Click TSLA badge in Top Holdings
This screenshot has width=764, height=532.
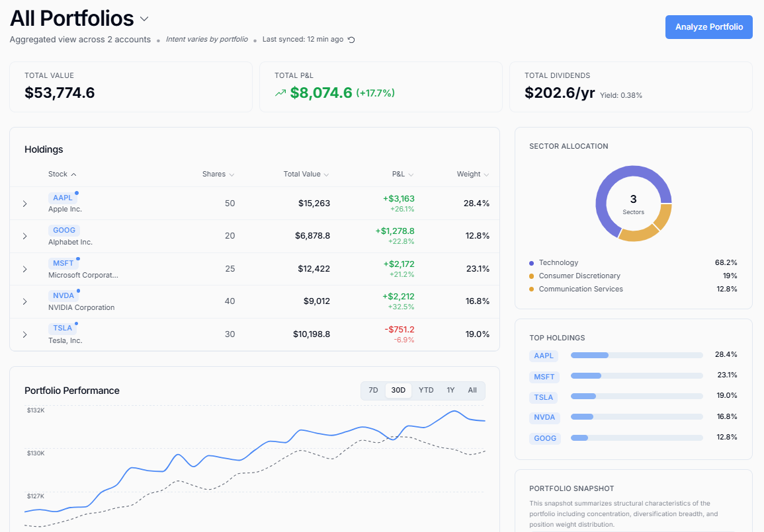tap(544, 397)
